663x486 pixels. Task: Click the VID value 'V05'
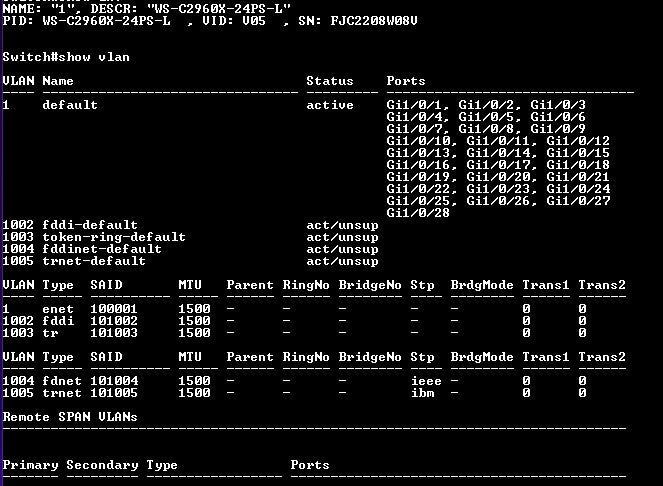[x=254, y=21]
